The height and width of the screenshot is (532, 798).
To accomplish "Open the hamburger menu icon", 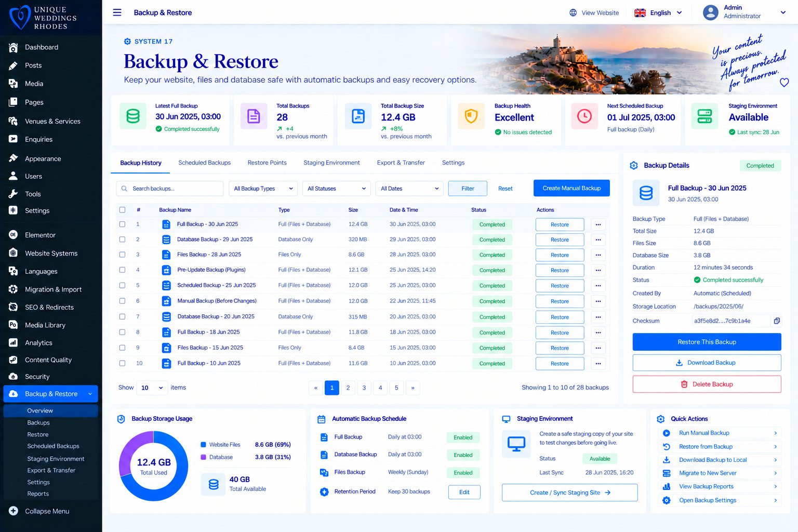I will (117, 12).
